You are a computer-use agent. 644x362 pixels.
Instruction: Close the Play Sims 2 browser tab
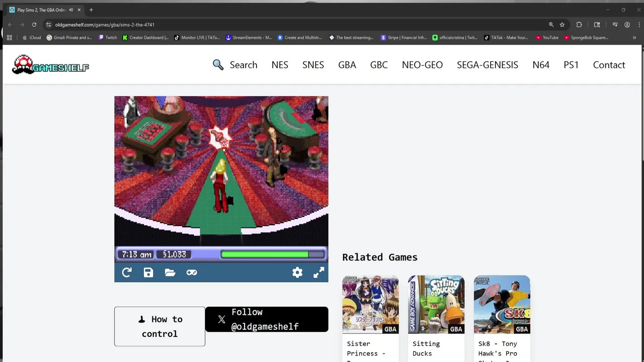point(79,10)
